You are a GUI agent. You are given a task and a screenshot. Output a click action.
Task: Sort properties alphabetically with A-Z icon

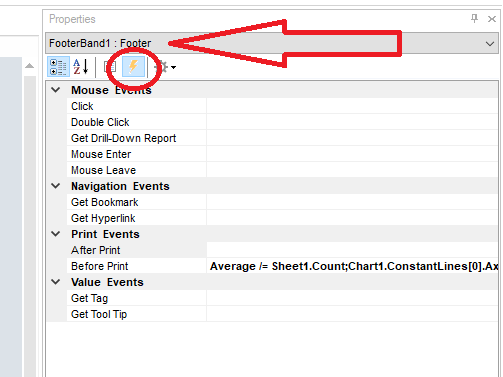pos(81,67)
